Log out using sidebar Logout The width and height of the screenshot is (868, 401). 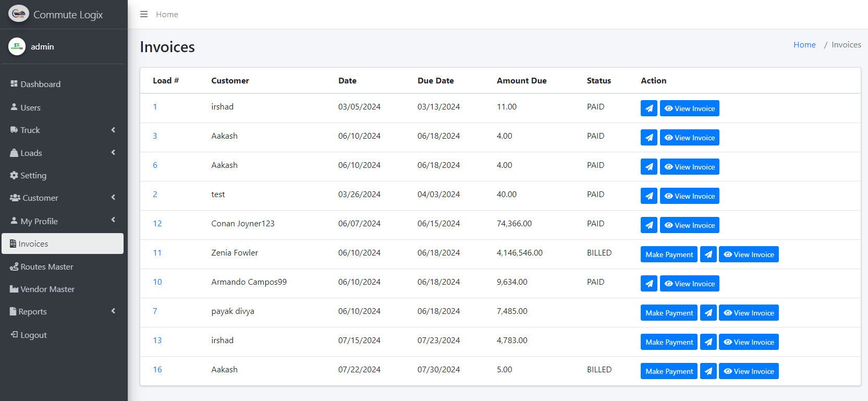pos(33,335)
